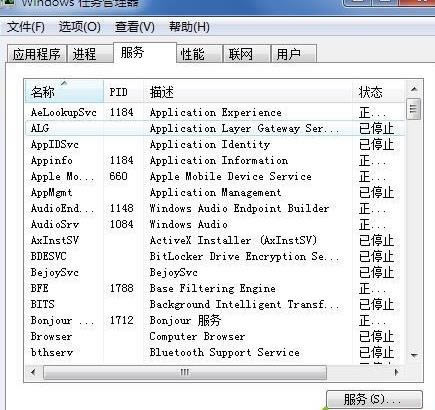The width and height of the screenshot is (435, 410).
Task: Sort by the PID column header
Action: pyautogui.click(x=123, y=91)
